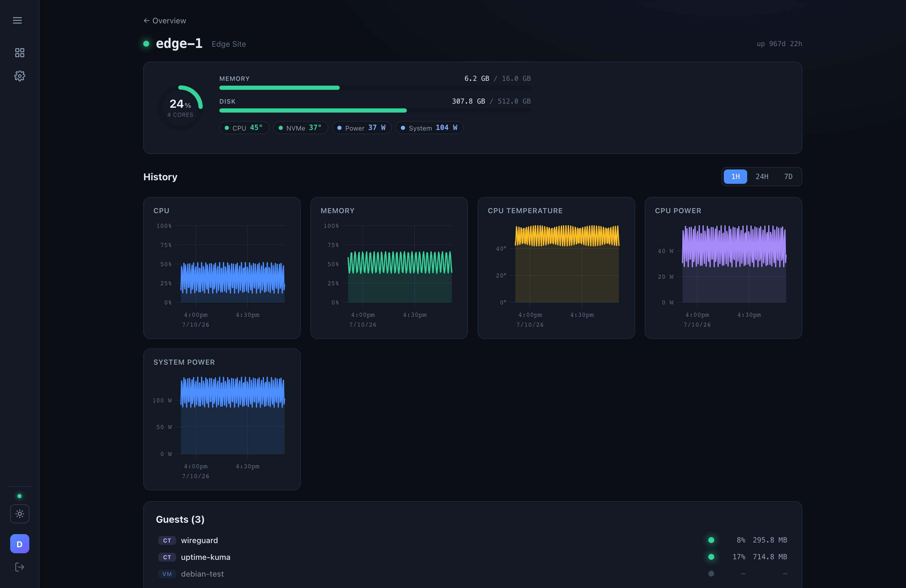Click the '17%' CPU value for uptime-kuma
906x588 pixels.
pos(739,557)
